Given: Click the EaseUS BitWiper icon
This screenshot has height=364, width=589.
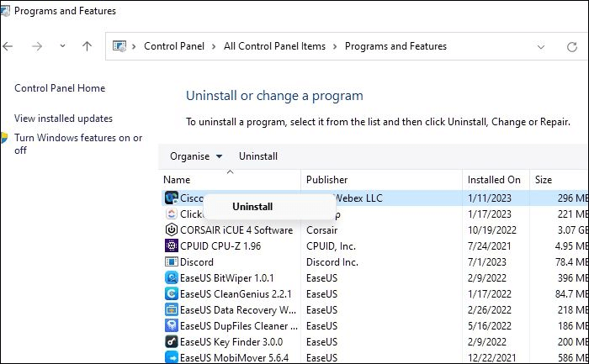Looking at the screenshot, I should pyautogui.click(x=172, y=277).
